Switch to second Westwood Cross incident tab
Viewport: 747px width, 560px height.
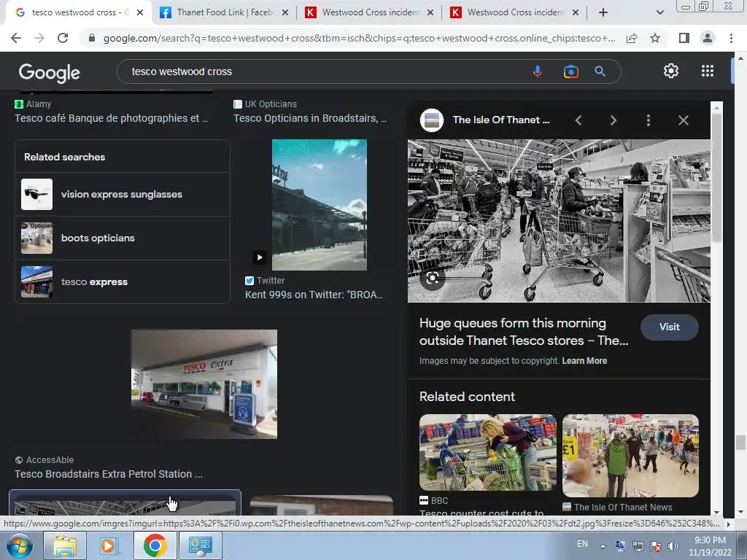pos(369,12)
